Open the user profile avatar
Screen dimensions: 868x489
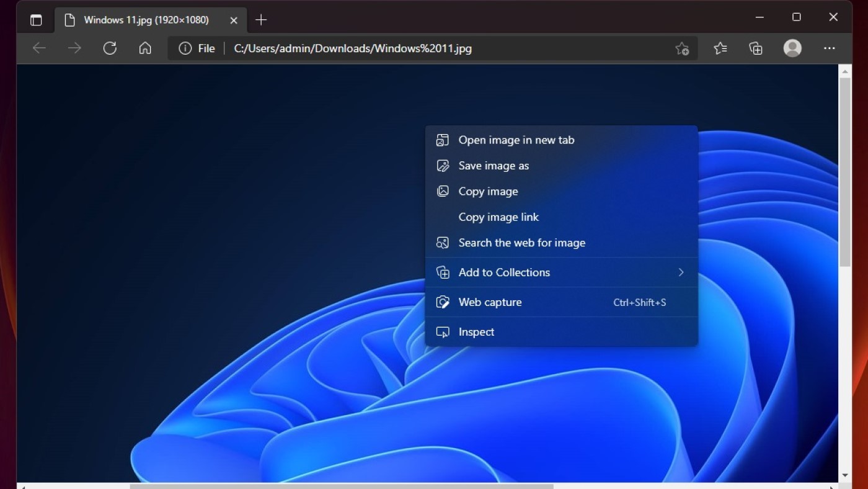(792, 48)
